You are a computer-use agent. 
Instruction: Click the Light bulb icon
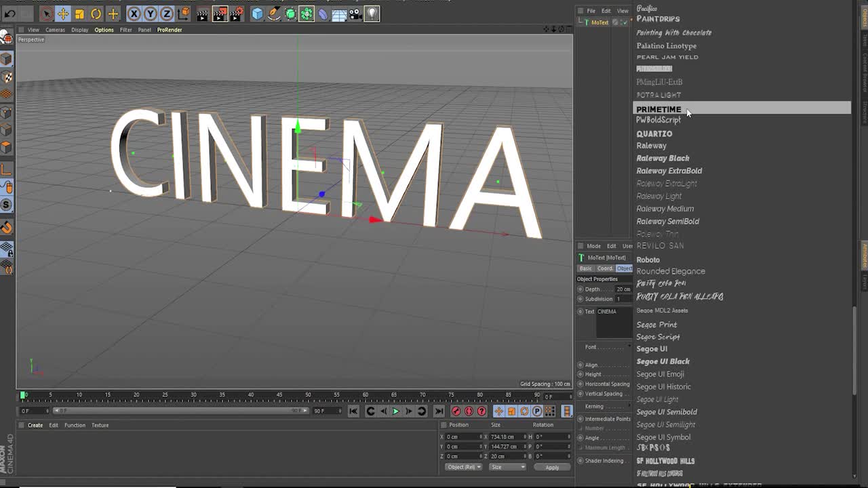coord(372,14)
